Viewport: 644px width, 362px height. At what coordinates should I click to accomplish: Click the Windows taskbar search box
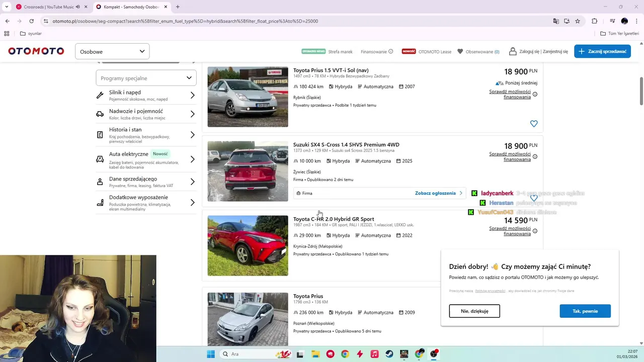pos(257,354)
